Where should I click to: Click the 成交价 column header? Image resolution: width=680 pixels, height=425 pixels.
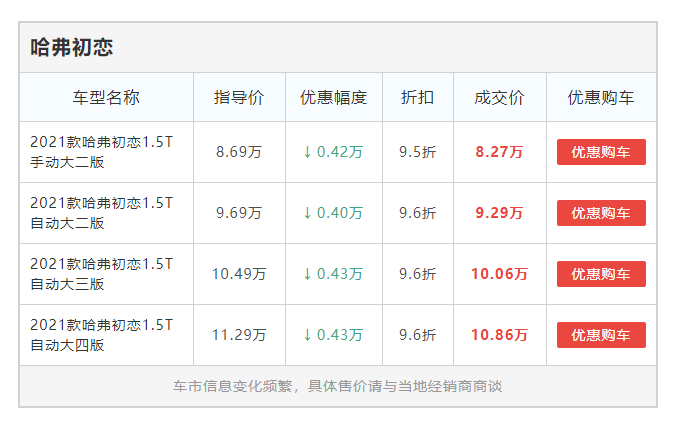(500, 97)
